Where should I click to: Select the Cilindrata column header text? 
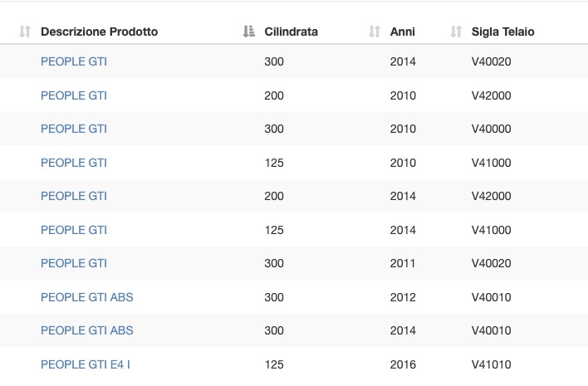point(291,32)
